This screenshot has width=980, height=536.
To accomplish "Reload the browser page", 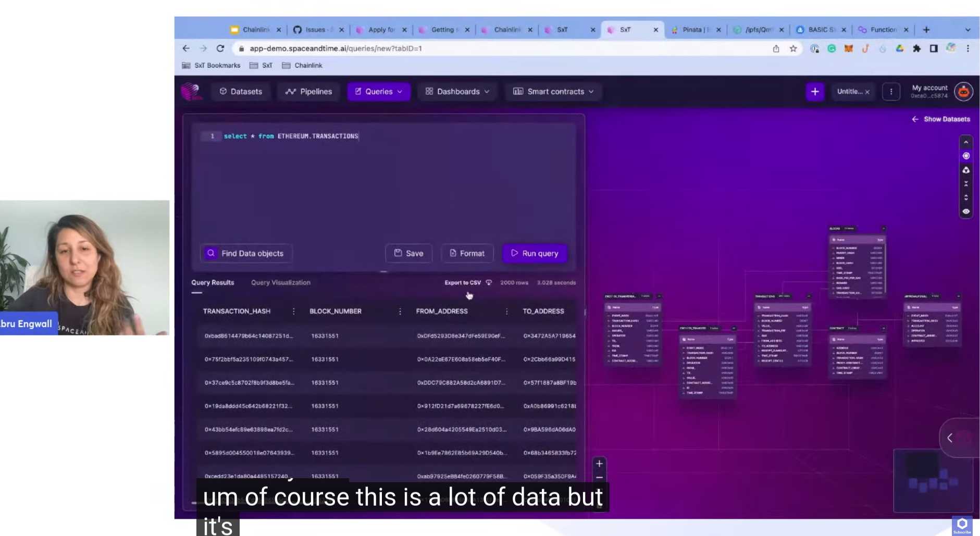I will point(220,48).
